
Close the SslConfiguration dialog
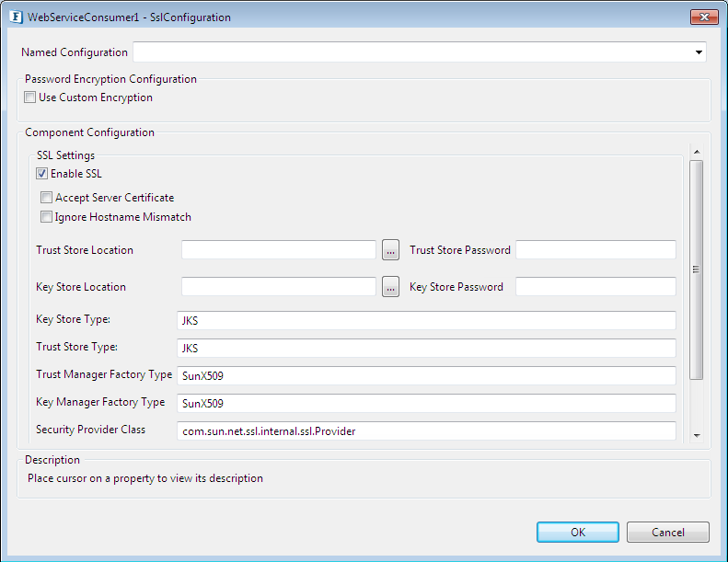[x=704, y=17]
